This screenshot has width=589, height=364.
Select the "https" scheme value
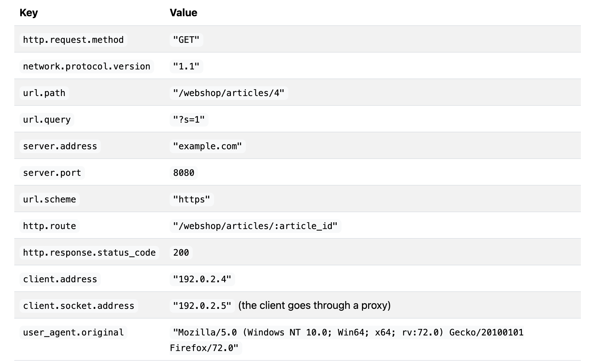pos(191,199)
